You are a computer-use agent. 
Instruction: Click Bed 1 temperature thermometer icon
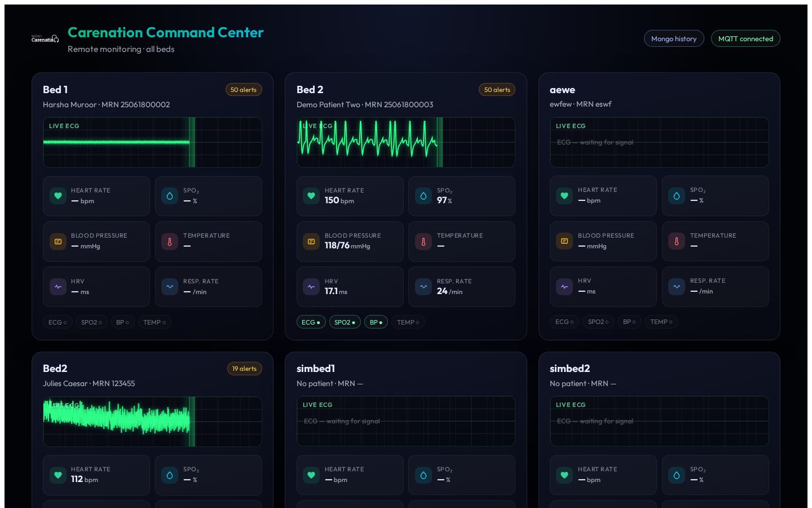170,242
